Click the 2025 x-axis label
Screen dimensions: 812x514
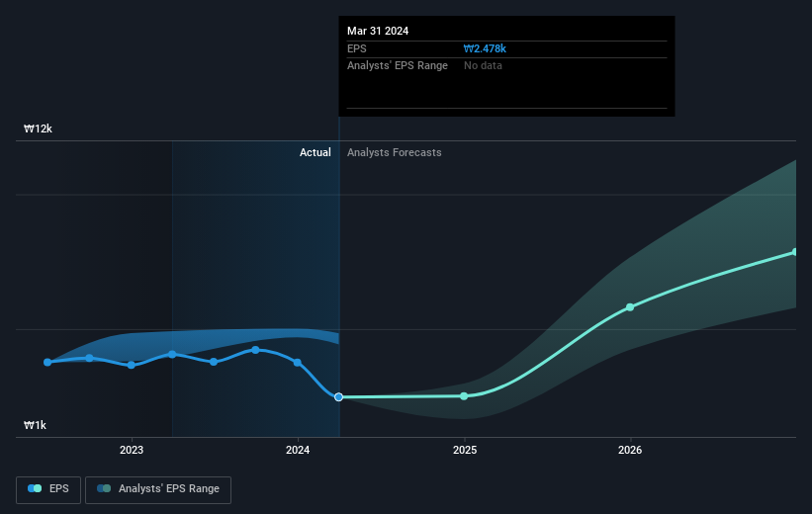point(465,450)
